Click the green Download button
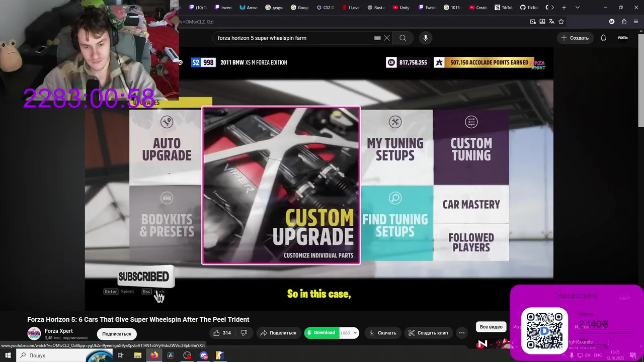644x362 pixels. pyautogui.click(x=321, y=333)
